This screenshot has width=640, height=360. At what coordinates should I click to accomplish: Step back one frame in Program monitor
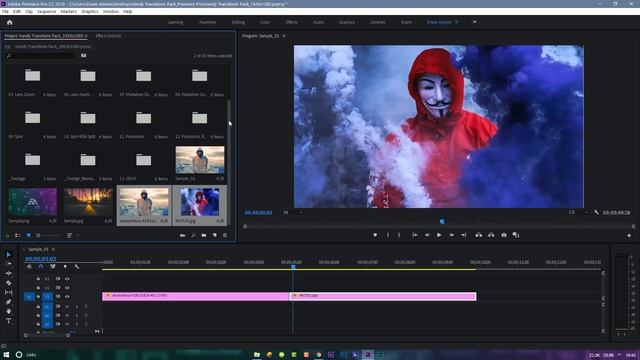click(427, 235)
